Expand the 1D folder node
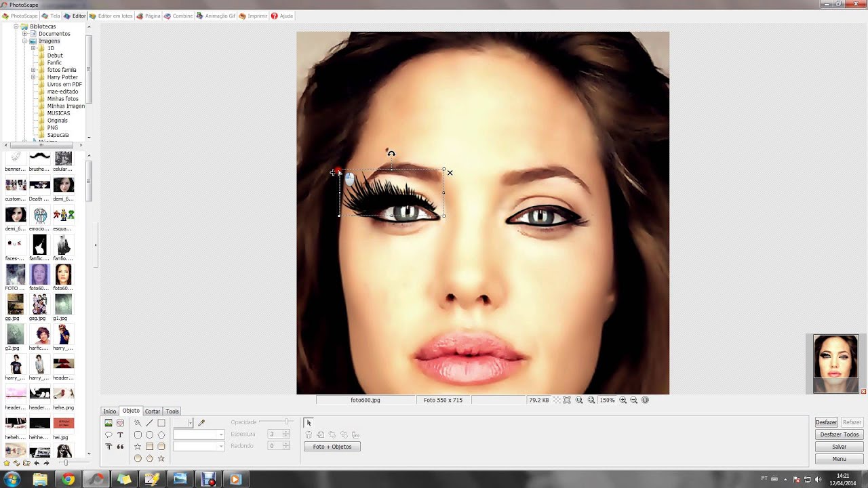This screenshot has height=488, width=868. (33, 48)
